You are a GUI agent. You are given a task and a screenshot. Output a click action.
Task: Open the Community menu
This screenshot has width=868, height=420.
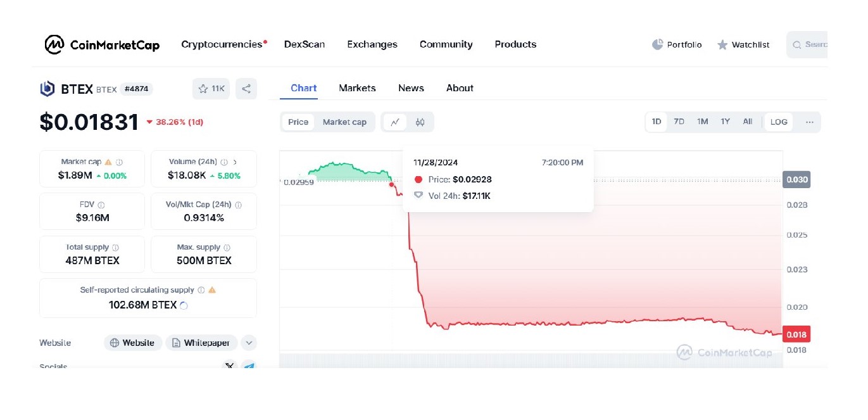point(446,44)
